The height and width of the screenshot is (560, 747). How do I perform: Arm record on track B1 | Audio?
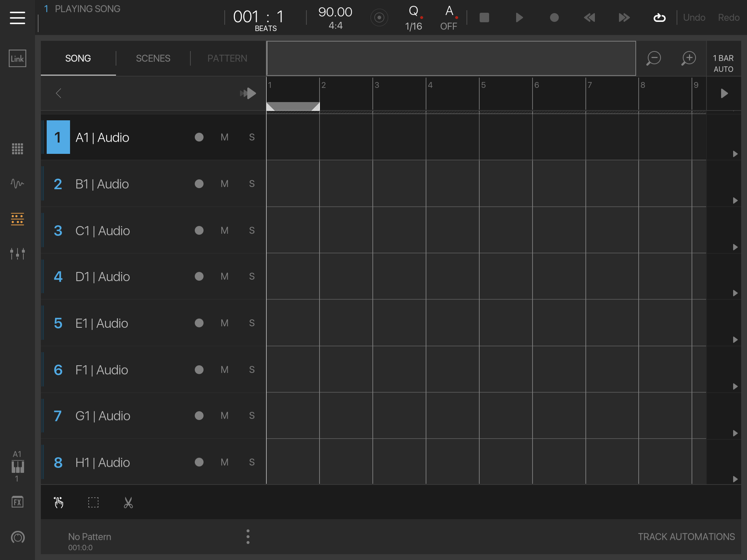199,184
